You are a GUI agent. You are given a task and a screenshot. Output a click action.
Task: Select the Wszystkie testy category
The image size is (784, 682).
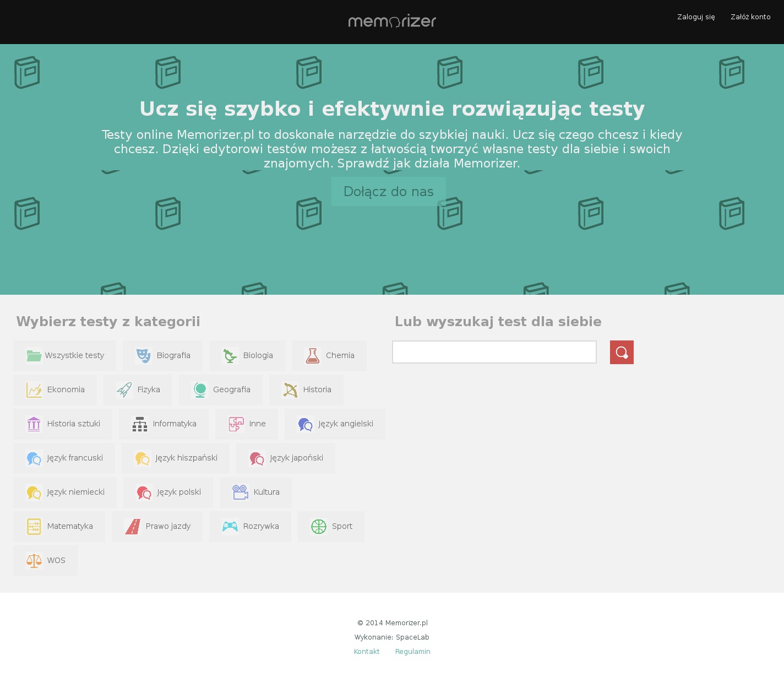pyautogui.click(x=65, y=356)
